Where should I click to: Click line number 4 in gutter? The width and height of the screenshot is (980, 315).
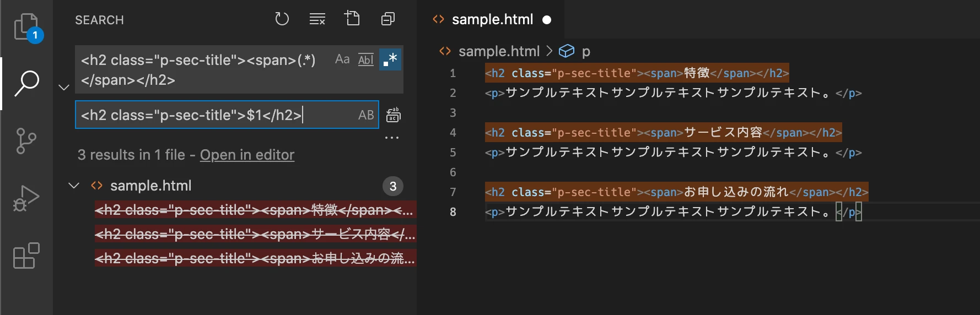[x=453, y=133]
